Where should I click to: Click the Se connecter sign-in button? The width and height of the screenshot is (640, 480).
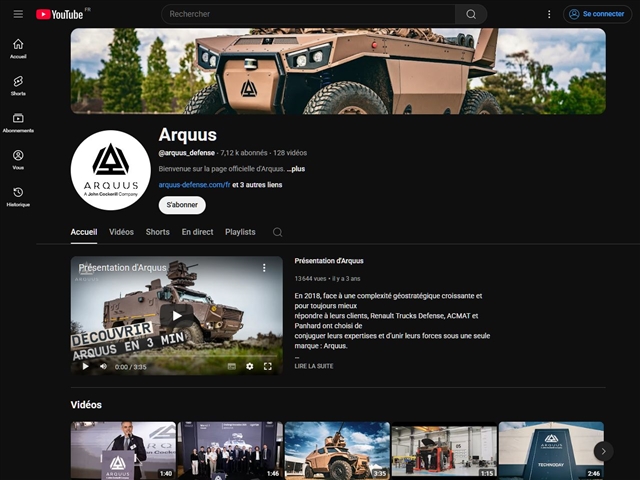[x=598, y=14]
